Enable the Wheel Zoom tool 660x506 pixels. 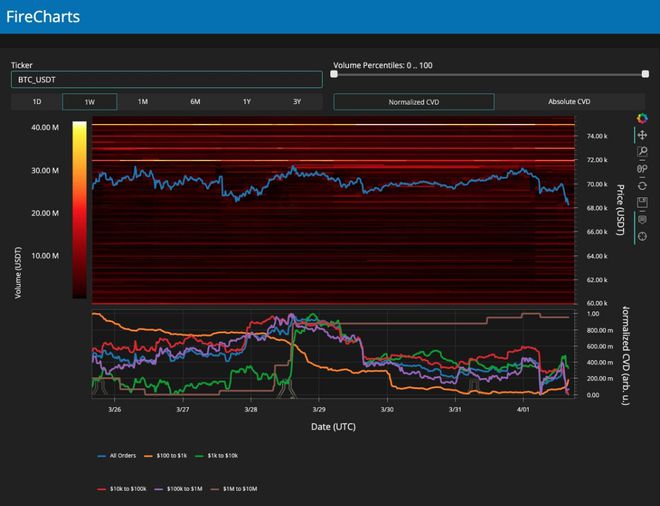pos(642,169)
